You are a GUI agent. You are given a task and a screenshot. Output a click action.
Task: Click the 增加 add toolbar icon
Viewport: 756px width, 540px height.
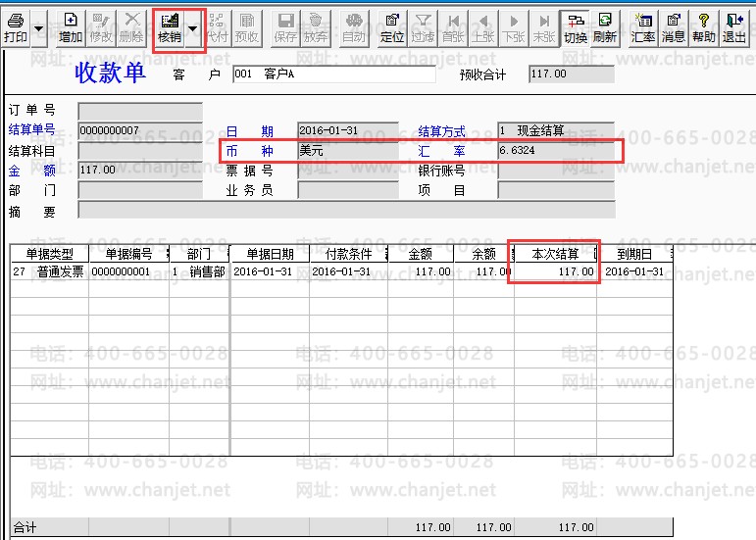coord(71,28)
